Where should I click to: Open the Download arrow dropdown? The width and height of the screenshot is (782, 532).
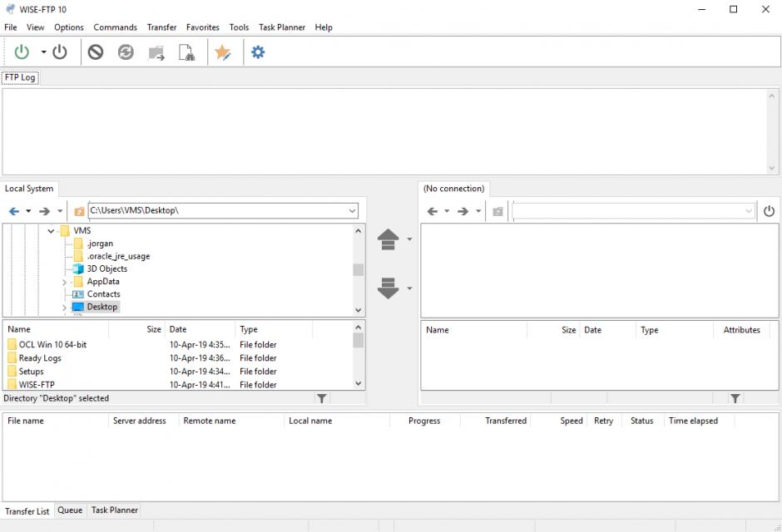click(x=409, y=288)
